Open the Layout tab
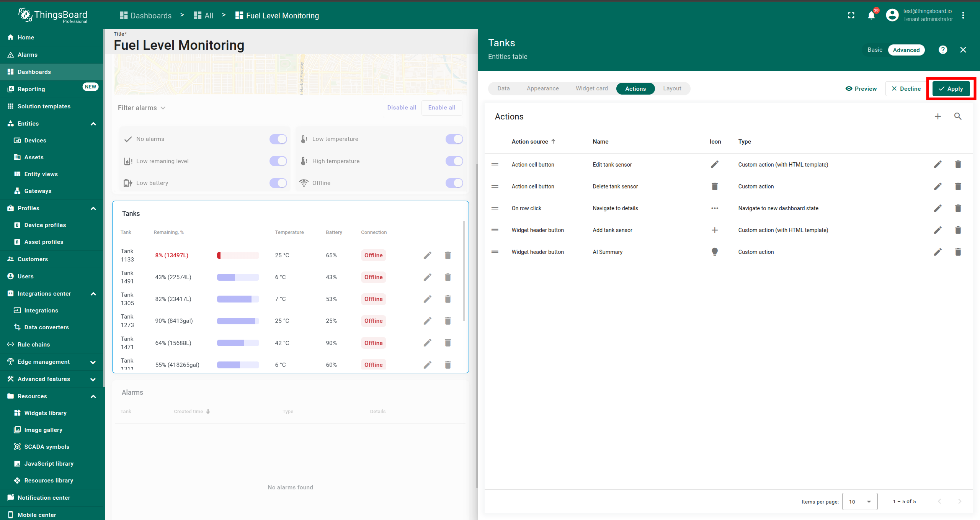 tap(672, 88)
